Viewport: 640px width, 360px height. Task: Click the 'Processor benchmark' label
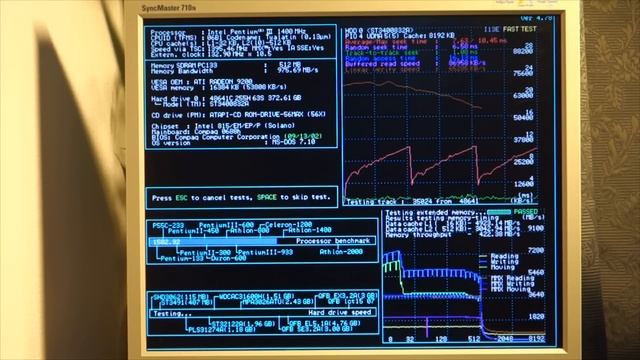333,241
